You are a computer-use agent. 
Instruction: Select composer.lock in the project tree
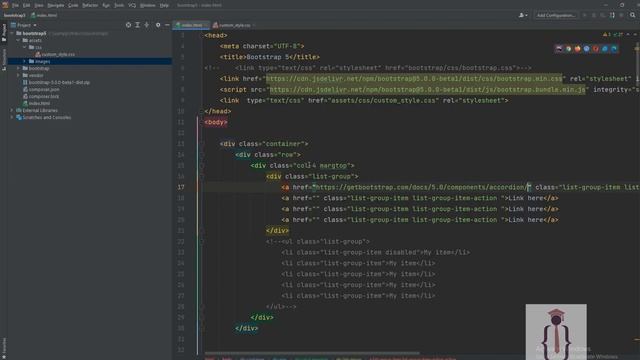(x=41, y=96)
